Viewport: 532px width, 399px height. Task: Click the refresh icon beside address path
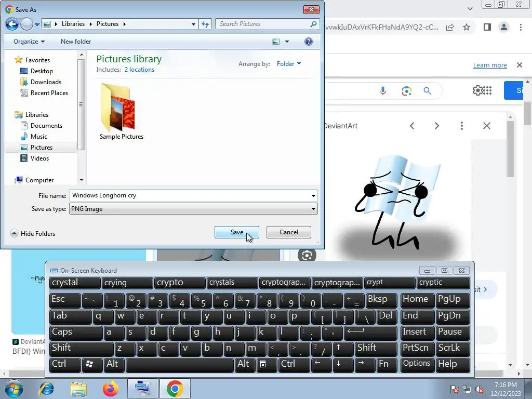click(205, 24)
